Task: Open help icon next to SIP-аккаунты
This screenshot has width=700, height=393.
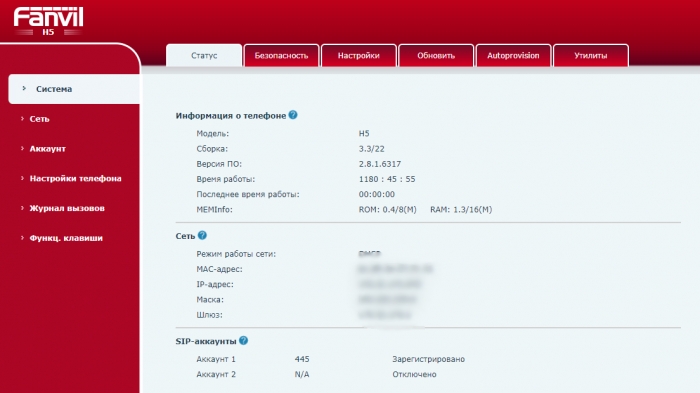Action: coord(243,340)
